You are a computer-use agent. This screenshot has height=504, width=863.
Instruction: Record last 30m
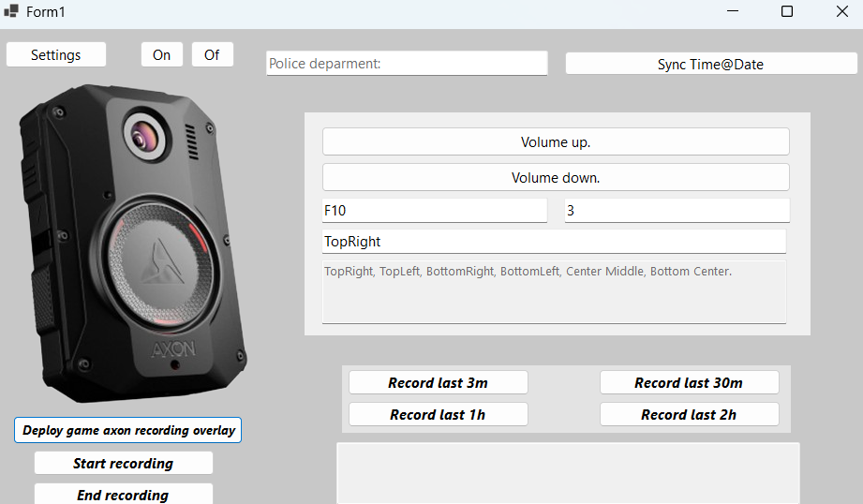click(x=689, y=382)
